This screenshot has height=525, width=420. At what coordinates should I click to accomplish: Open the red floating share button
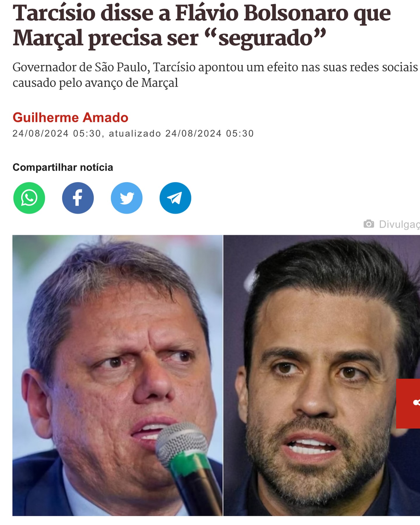(408, 403)
